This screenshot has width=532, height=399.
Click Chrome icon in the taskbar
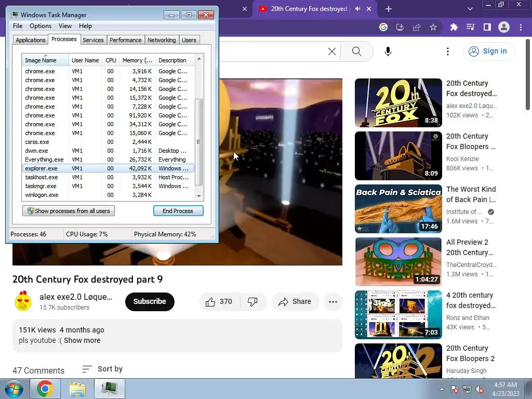click(x=45, y=389)
